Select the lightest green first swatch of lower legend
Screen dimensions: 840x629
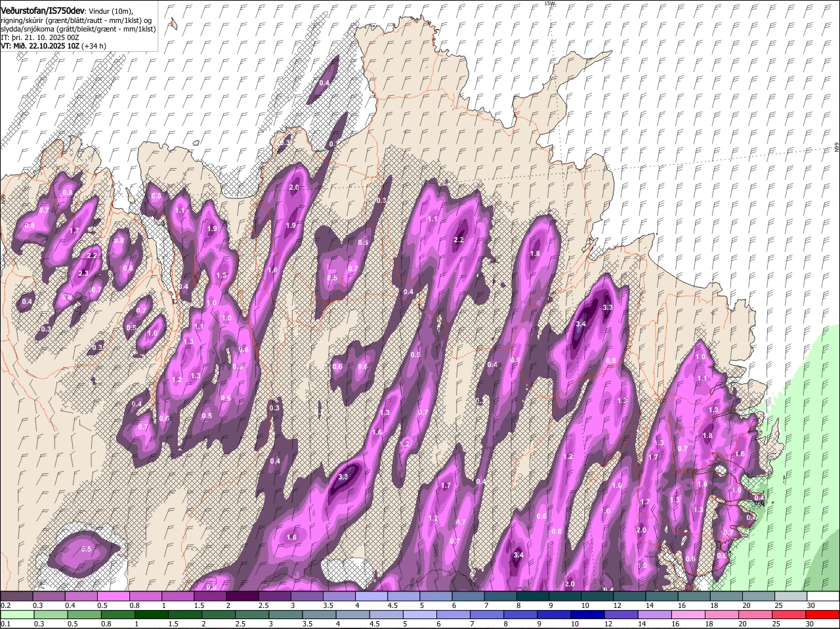(x=17, y=615)
